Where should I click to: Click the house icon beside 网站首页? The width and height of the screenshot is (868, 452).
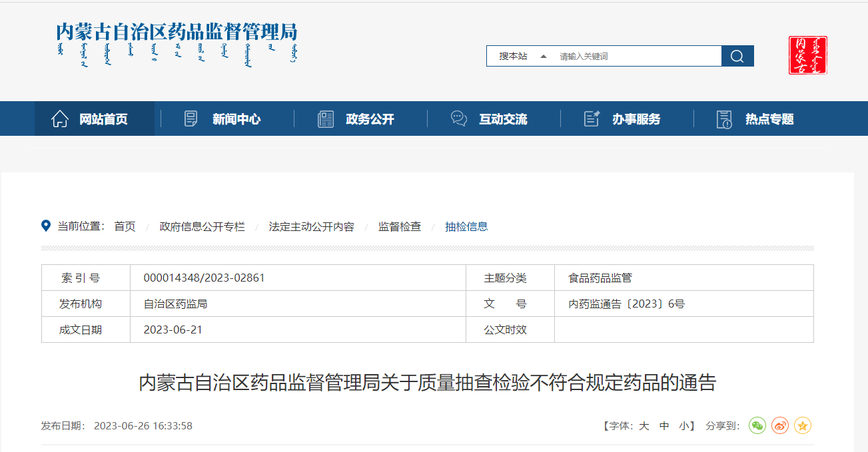click(60, 119)
